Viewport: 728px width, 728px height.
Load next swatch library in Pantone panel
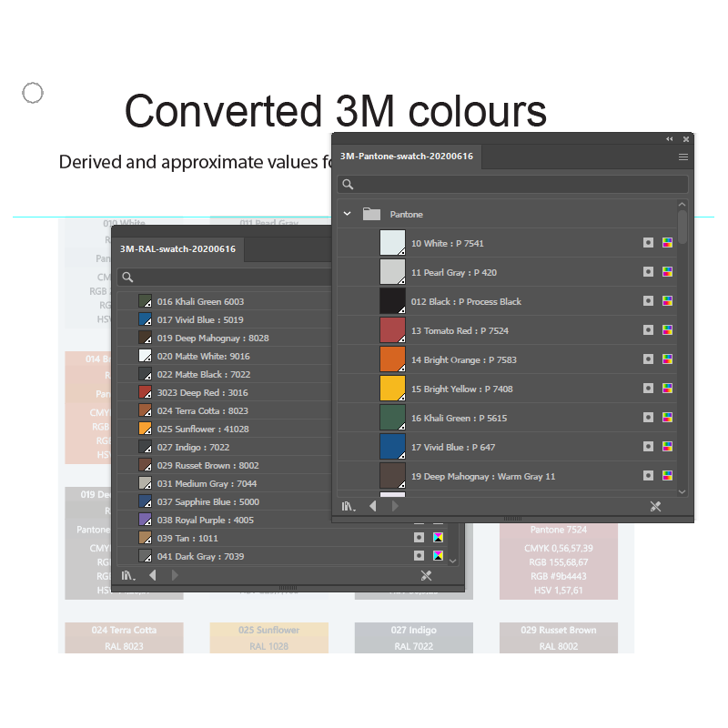click(x=395, y=506)
